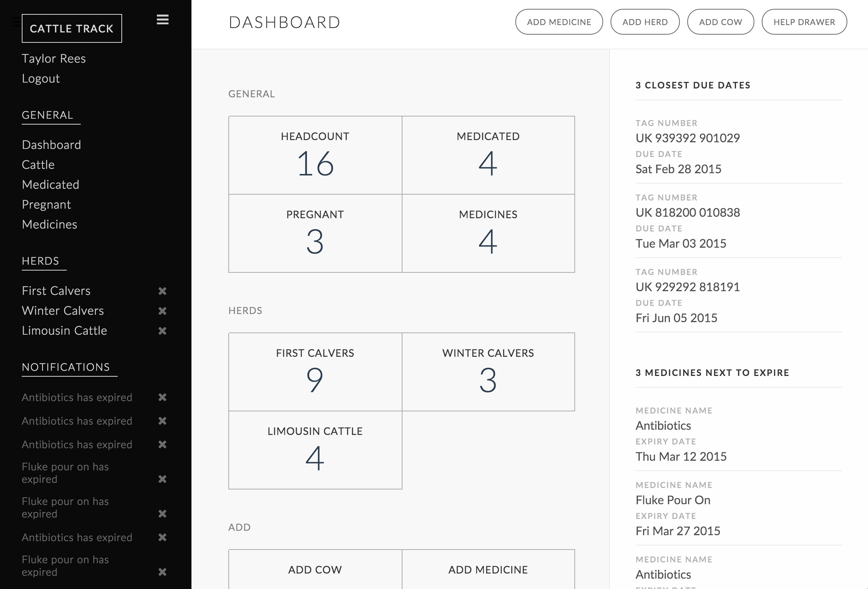
Task: Open the Headcount 16 tile
Action: tap(315, 155)
